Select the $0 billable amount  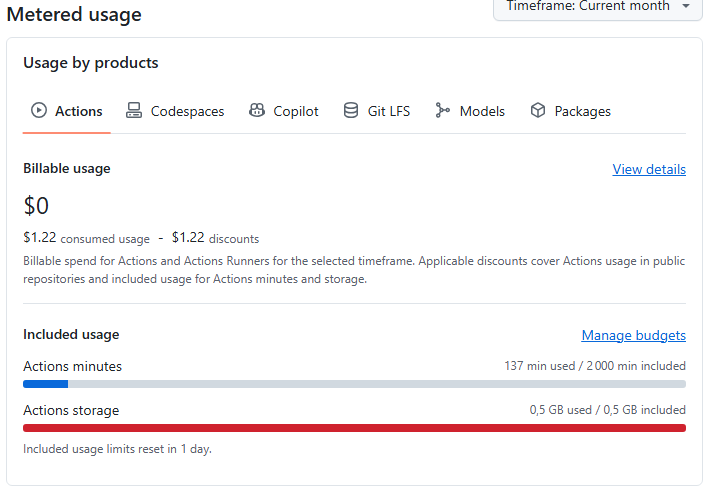[x=36, y=206]
